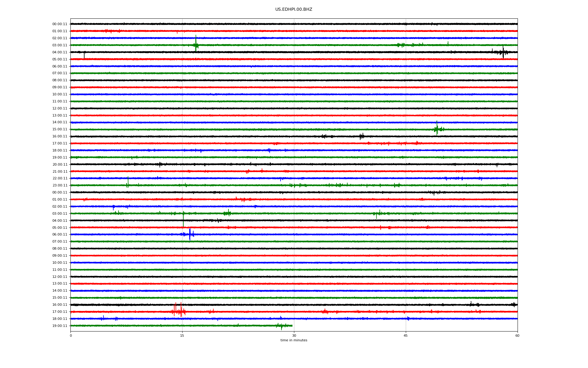Select the 15 tick on the time axis
This screenshot has width=588, height=368.
pos(182,335)
